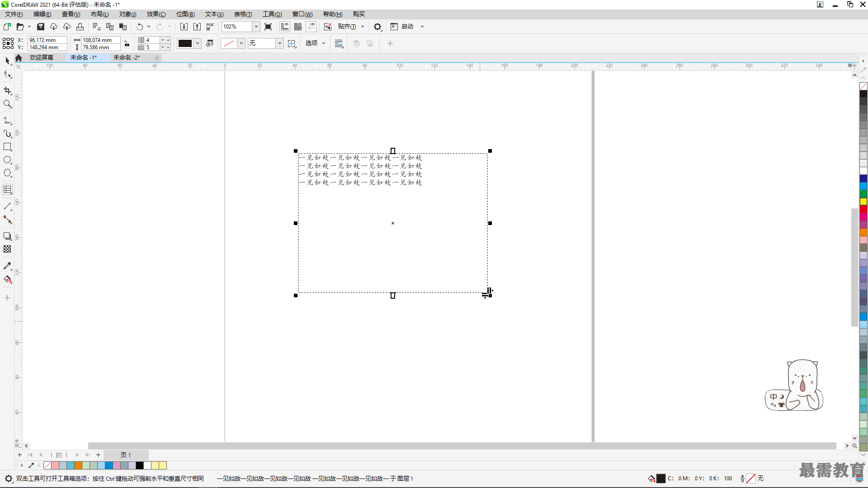Click the Full-screen preview icon
868x488 pixels.
[x=268, y=27]
